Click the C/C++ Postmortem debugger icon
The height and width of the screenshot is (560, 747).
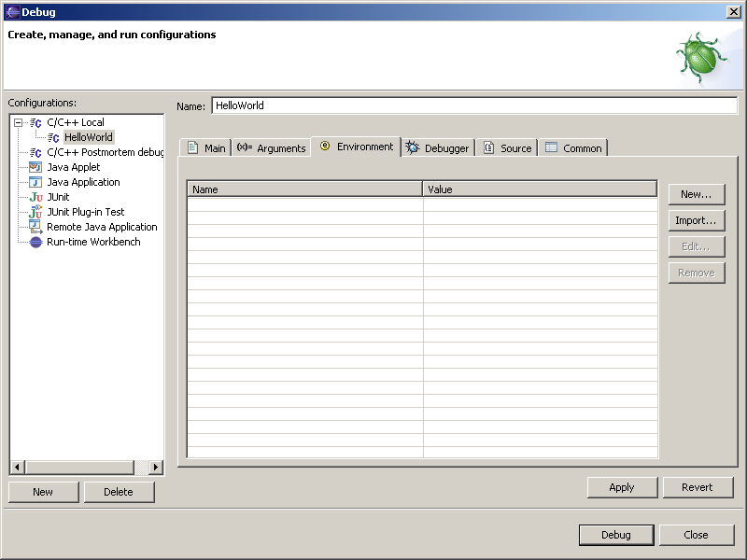(x=35, y=152)
